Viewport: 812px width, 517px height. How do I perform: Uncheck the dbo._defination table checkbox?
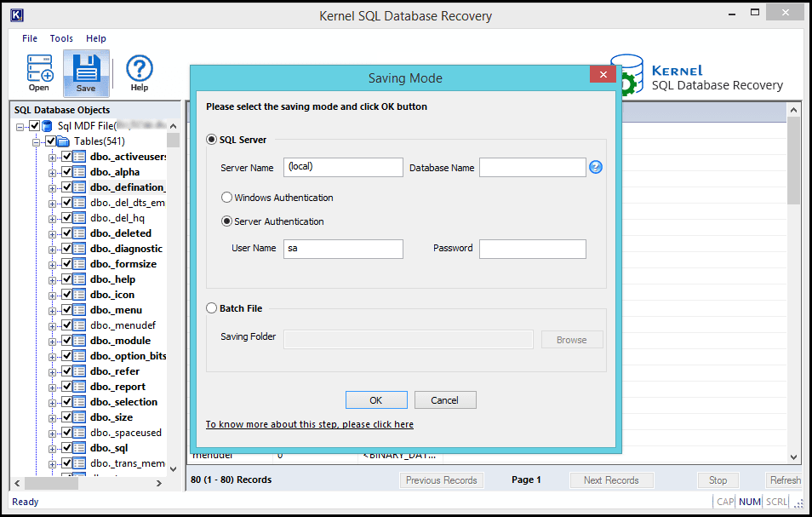point(66,187)
